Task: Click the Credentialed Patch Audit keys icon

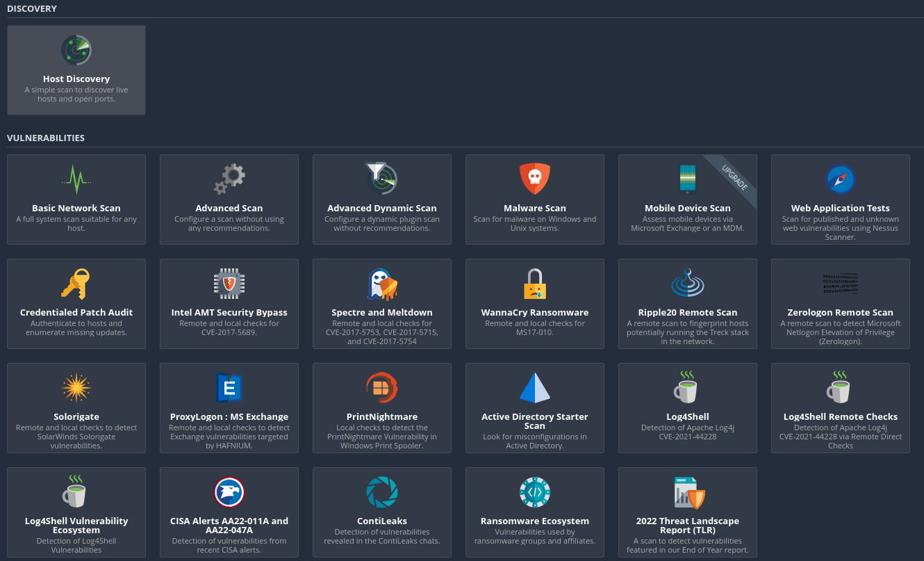Action: tap(76, 283)
